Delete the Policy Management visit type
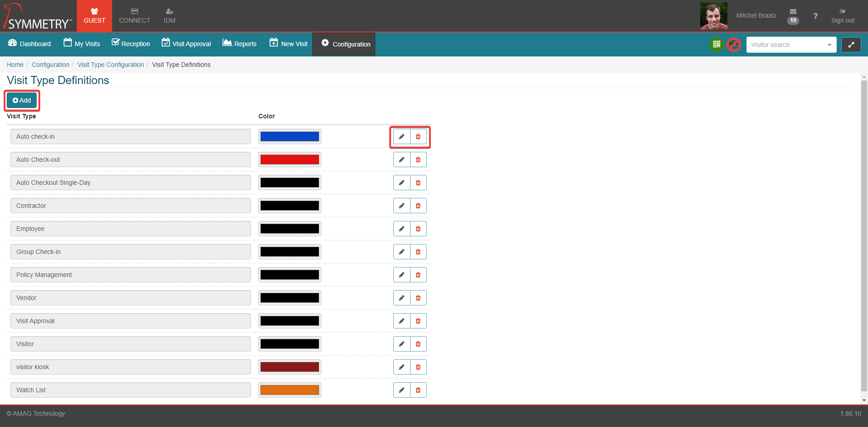 [x=418, y=275]
